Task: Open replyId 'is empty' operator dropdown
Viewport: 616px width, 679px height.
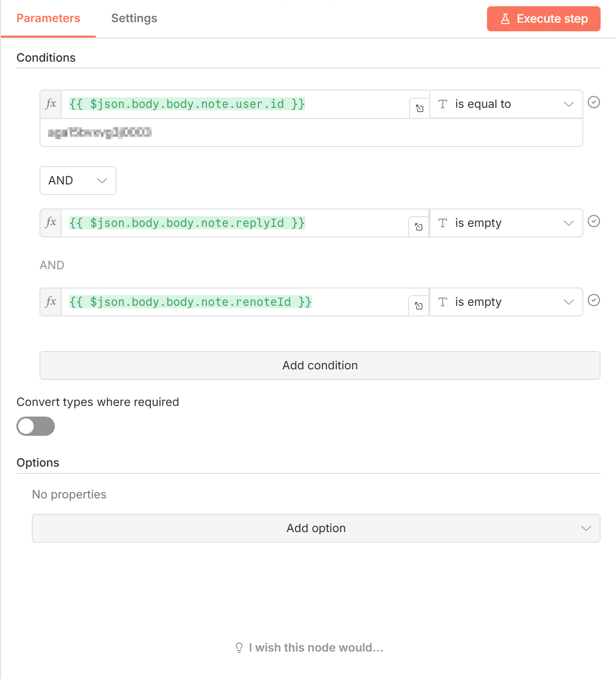Action: point(506,223)
